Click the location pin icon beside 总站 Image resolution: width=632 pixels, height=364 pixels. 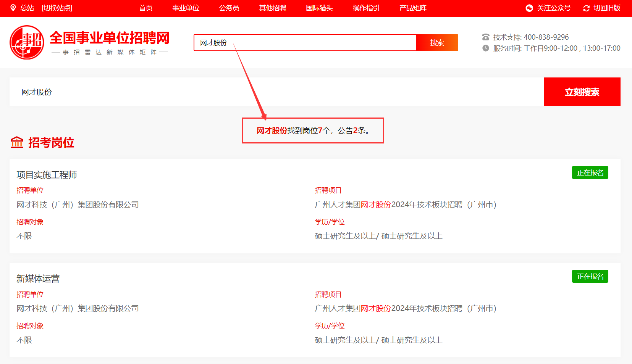pos(13,8)
